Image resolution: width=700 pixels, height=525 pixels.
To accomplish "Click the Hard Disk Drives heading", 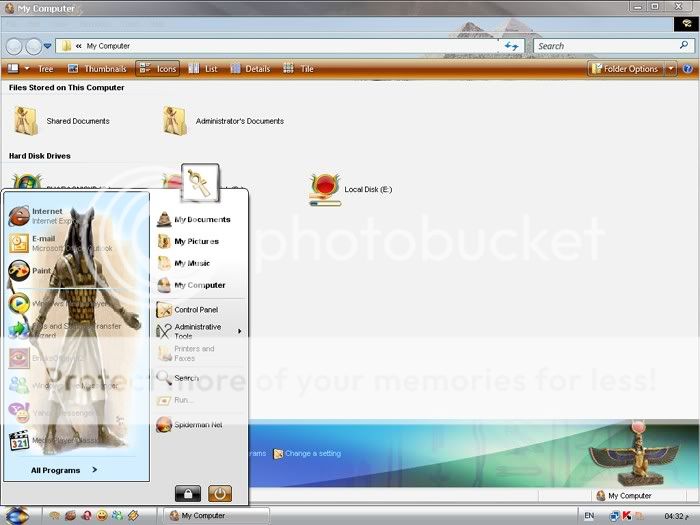I will click(40, 156).
